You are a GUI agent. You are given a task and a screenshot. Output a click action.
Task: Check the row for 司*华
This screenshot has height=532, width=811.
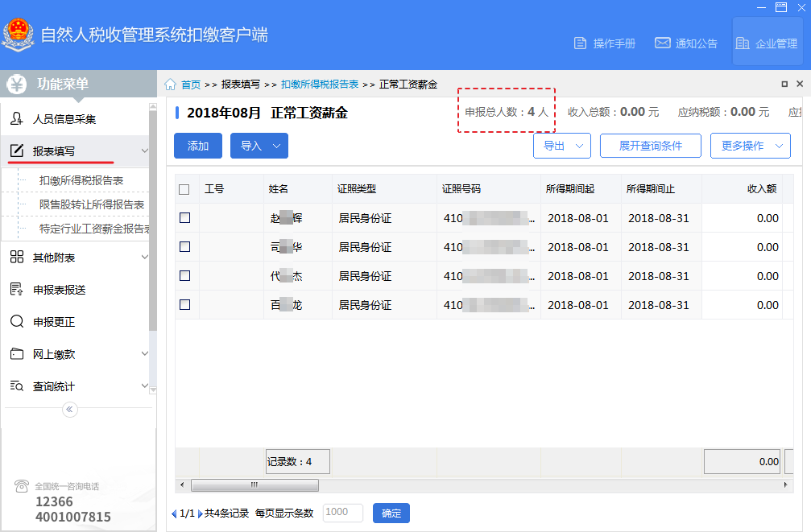pos(184,246)
